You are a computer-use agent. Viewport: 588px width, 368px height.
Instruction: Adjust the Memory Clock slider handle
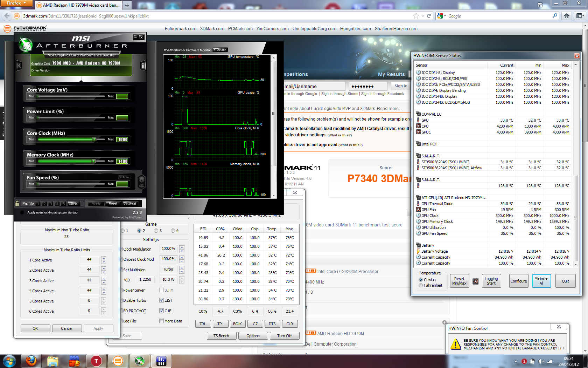pyautogui.click(x=93, y=161)
